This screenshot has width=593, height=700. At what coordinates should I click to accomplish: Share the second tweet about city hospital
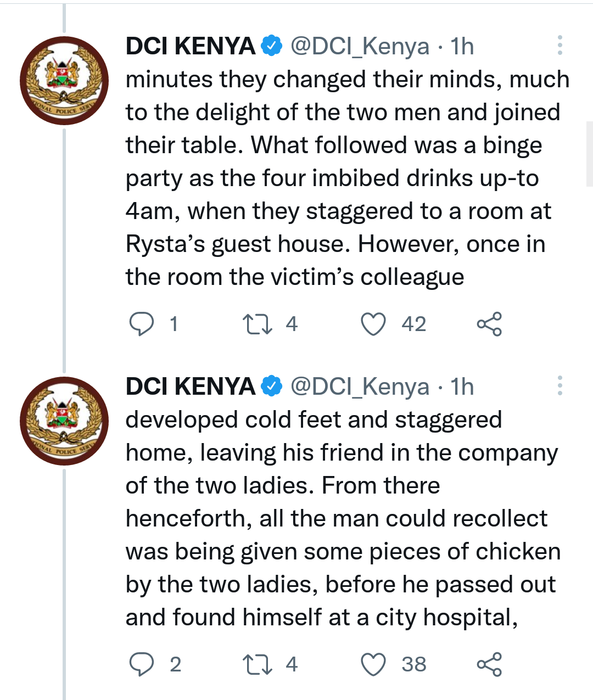[489, 664]
